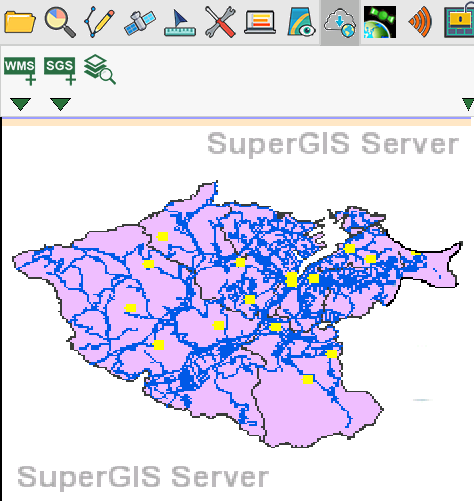
Task: Open the yellow folder icon
Action: click(20, 22)
